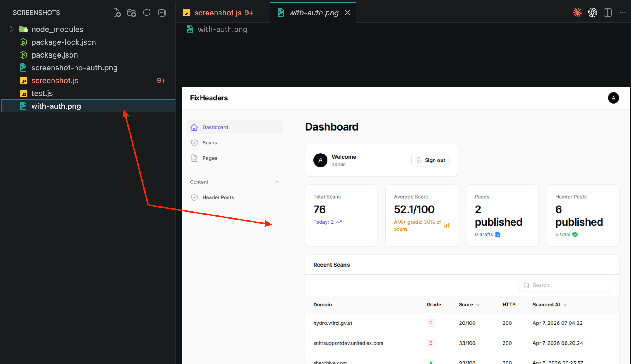
Task: Click the Sign out button
Action: (x=430, y=160)
